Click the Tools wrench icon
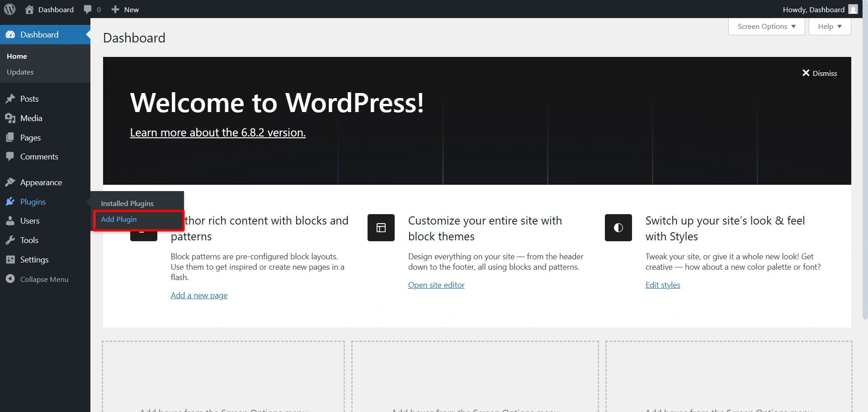This screenshot has width=868, height=412. tap(10, 240)
